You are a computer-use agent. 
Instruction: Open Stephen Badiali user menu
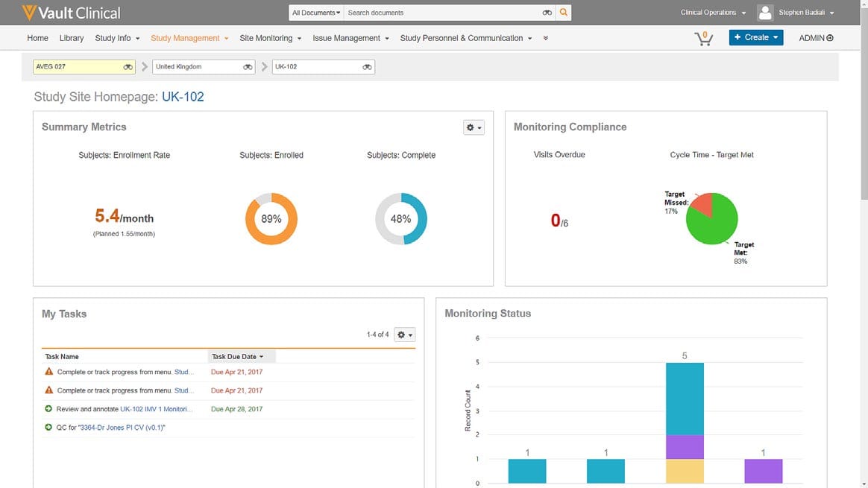(x=806, y=12)
